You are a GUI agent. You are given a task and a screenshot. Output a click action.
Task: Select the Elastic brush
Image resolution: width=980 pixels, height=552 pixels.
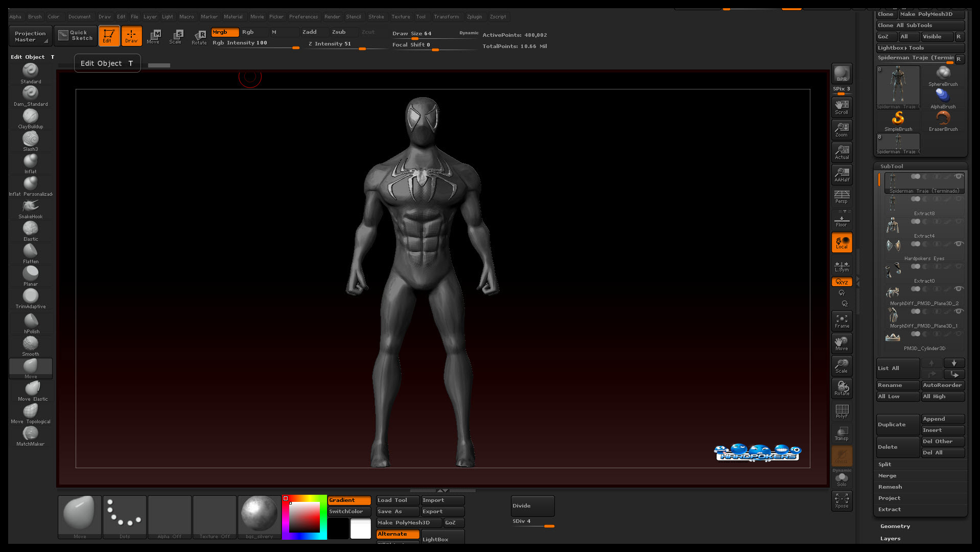pyautogui.click(x=31, y=231)
